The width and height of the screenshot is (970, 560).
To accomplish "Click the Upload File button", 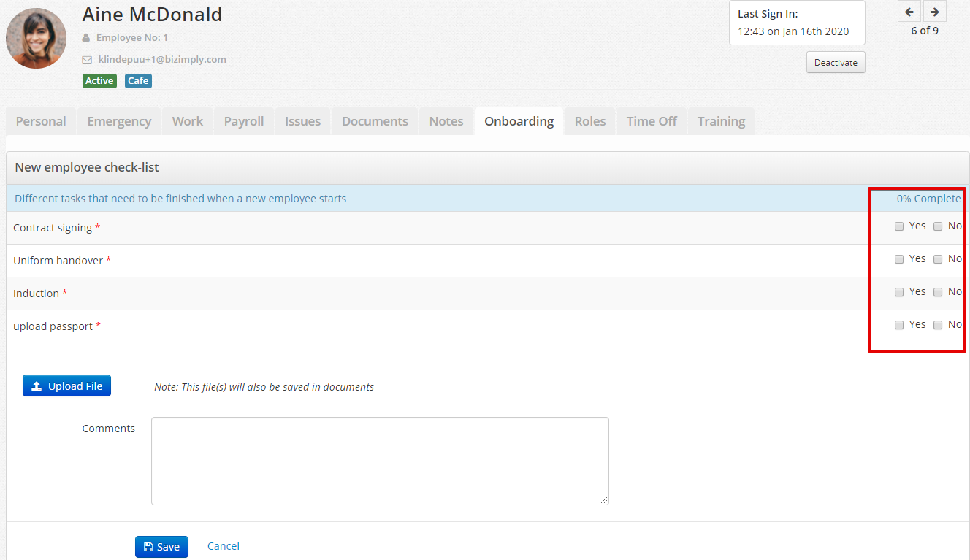I will pyautogui.click(x=66, y=386).
